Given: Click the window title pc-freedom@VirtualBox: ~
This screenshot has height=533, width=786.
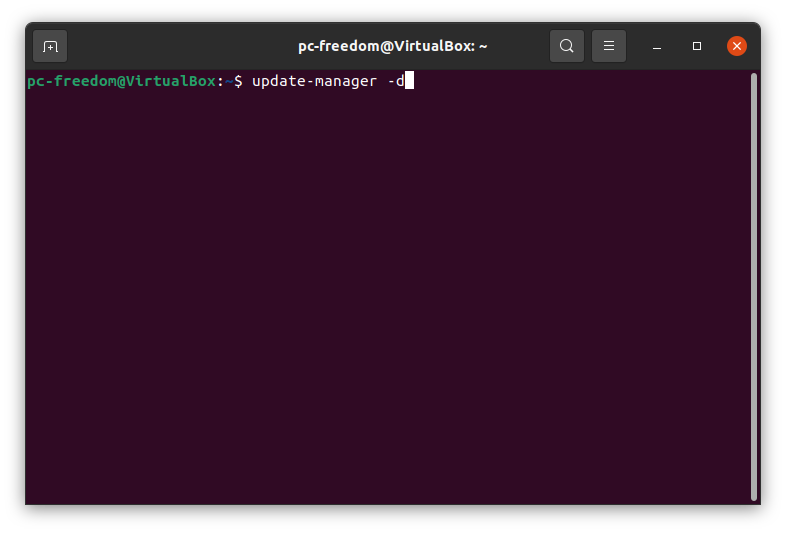Looking at the screenshot, I should pos(392,46).
